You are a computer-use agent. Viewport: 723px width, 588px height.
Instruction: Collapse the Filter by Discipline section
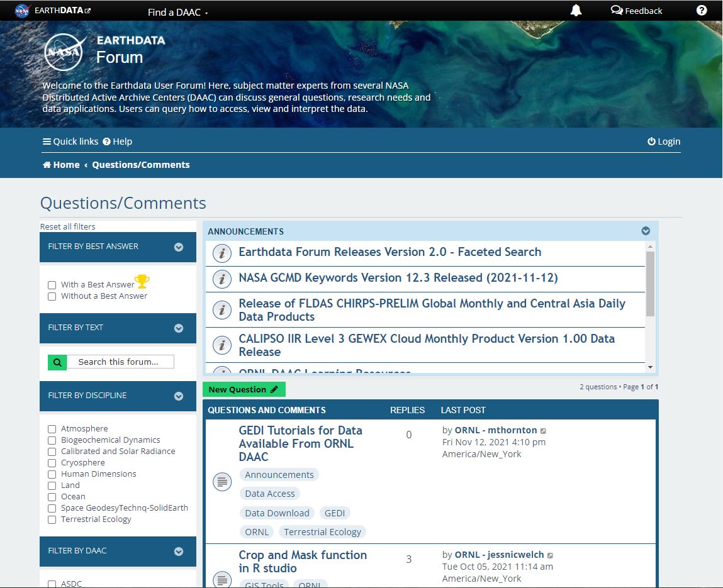pos(179,396)
